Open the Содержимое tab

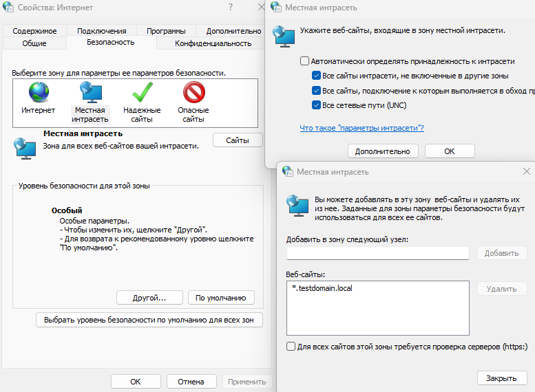pos(34,31)
